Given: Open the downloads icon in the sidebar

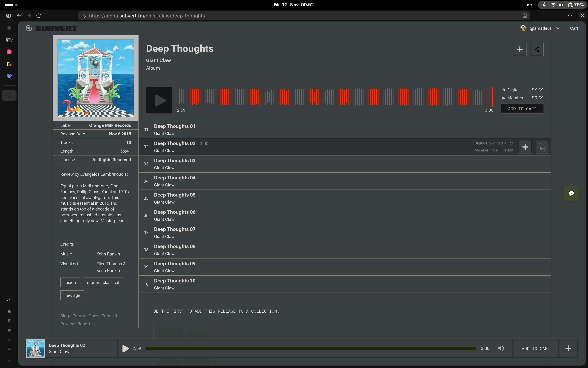Looking at the screenshot, I should 9,299.
